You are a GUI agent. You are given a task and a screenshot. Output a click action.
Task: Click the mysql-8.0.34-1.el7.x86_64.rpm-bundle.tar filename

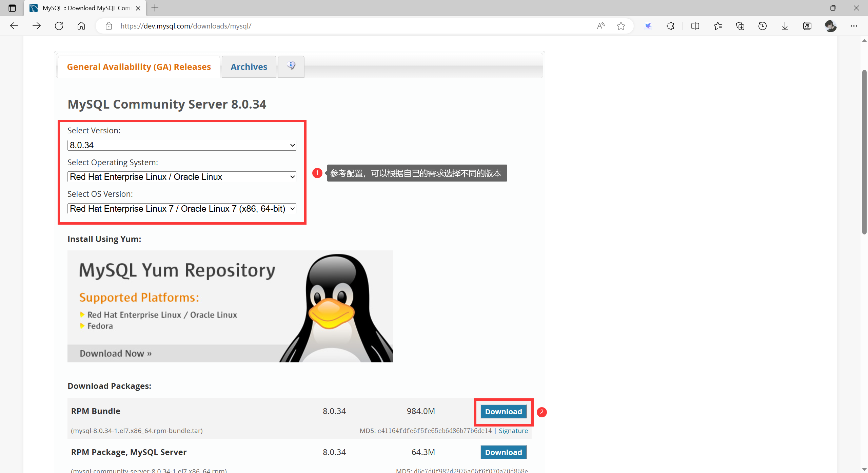(137, 431)
